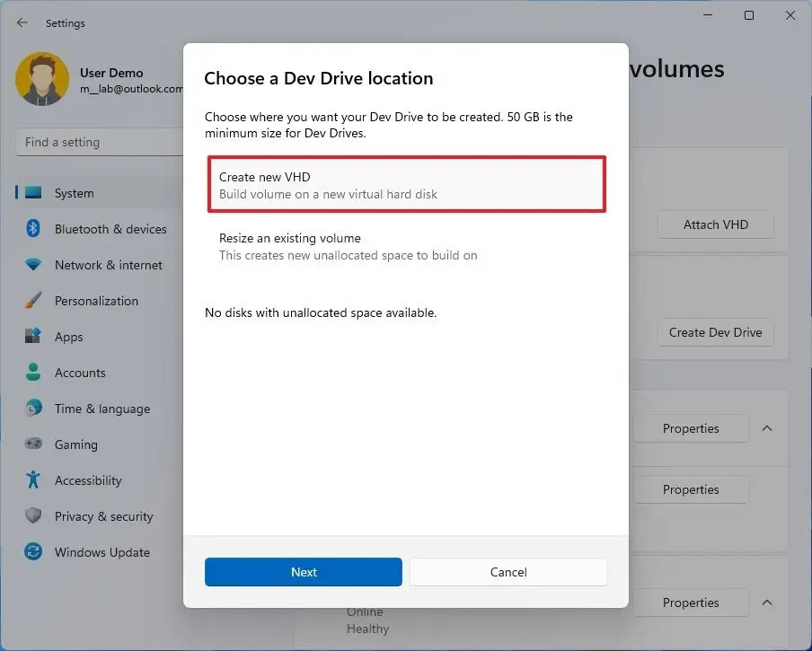Collapse the first Properties section chevron
812x651 pixels.
(x=767, y=428)
